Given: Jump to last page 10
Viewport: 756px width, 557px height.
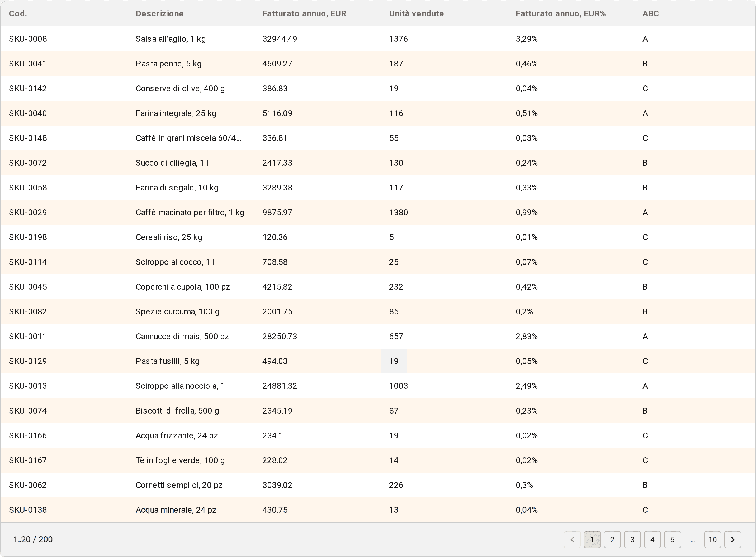Looking at the screenshot, I should (712, 540).
